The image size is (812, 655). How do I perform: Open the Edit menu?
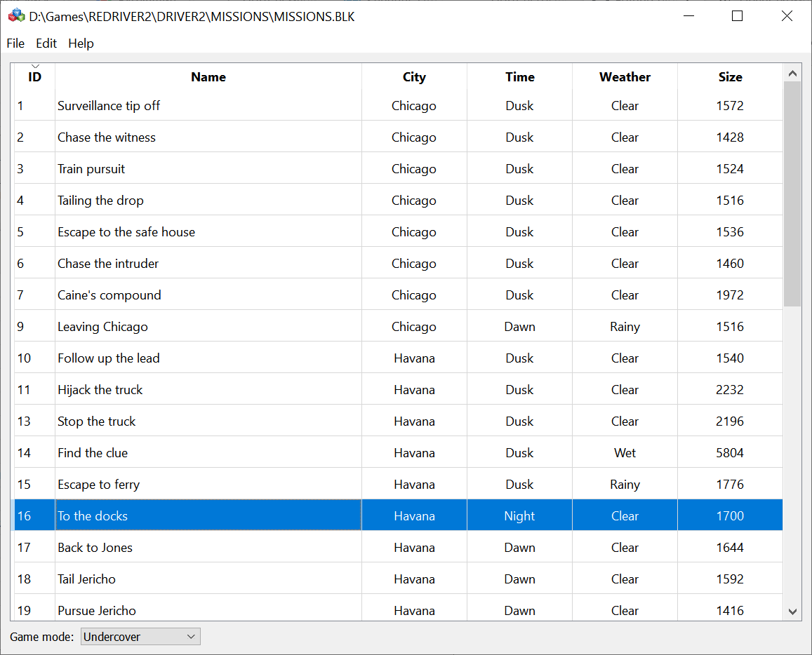click(46, 43)
